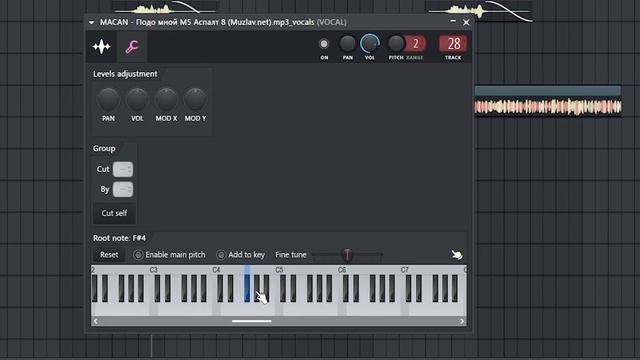Click the Fine tune slider handle
640x360 pixels.
click(x=347, y=255)
